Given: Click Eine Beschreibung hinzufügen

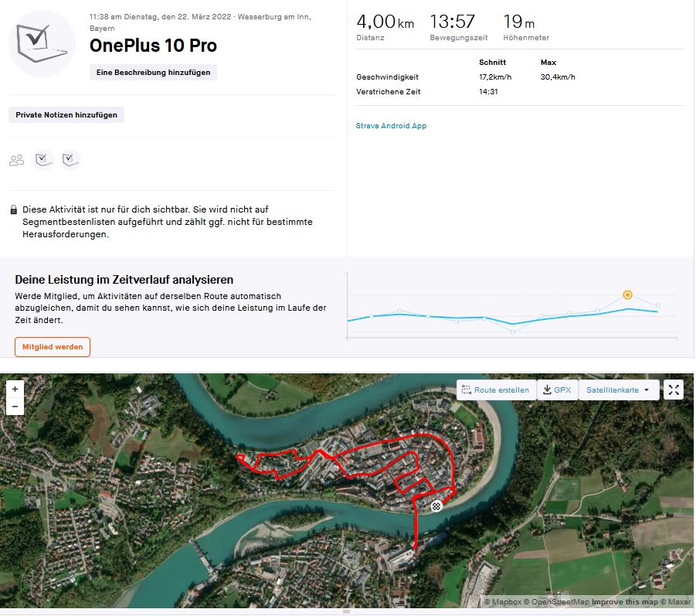Looking at the screenshot, I should point(154,72).
